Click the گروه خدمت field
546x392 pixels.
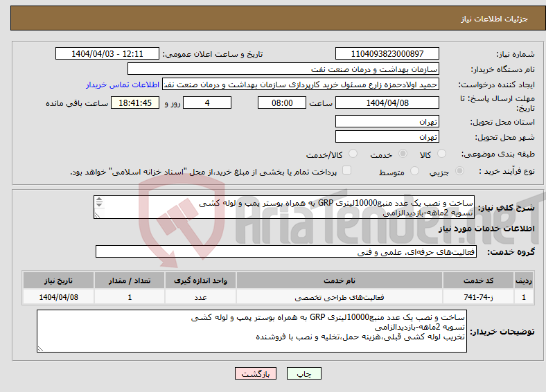pyautogui.click(x=286, y=251)
